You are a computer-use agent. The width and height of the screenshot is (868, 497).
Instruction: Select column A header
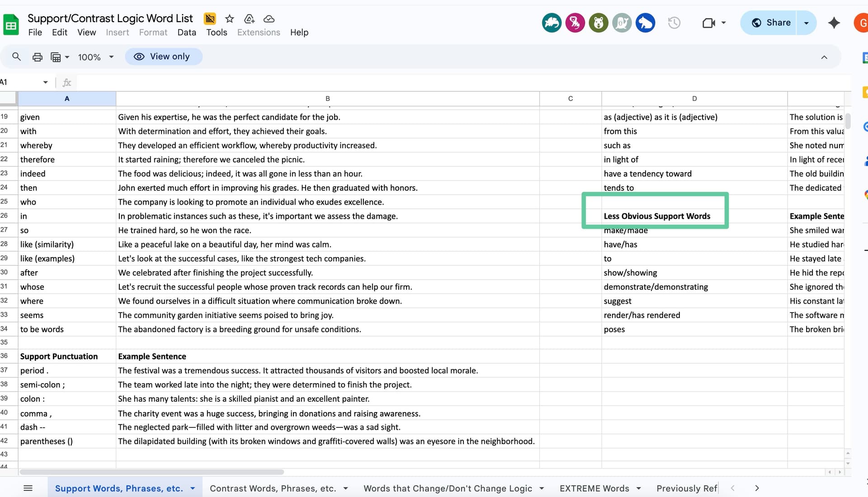pyautogui.click(x=67, y=98)
